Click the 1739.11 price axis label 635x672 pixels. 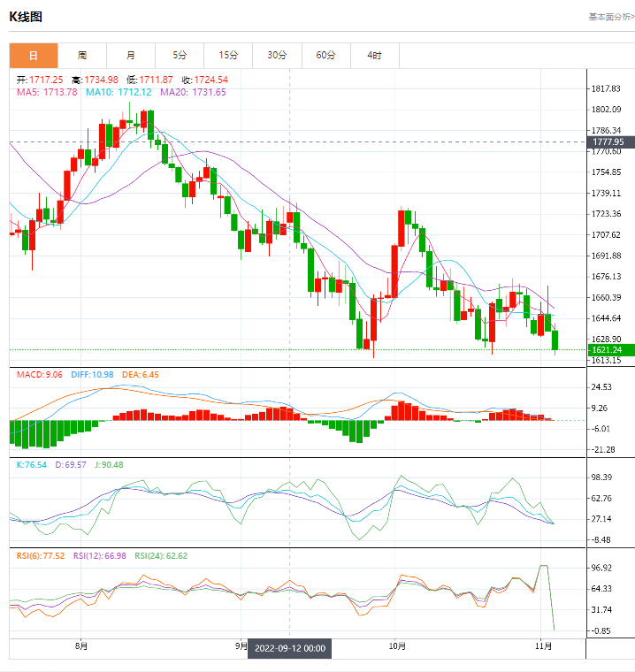606,194
